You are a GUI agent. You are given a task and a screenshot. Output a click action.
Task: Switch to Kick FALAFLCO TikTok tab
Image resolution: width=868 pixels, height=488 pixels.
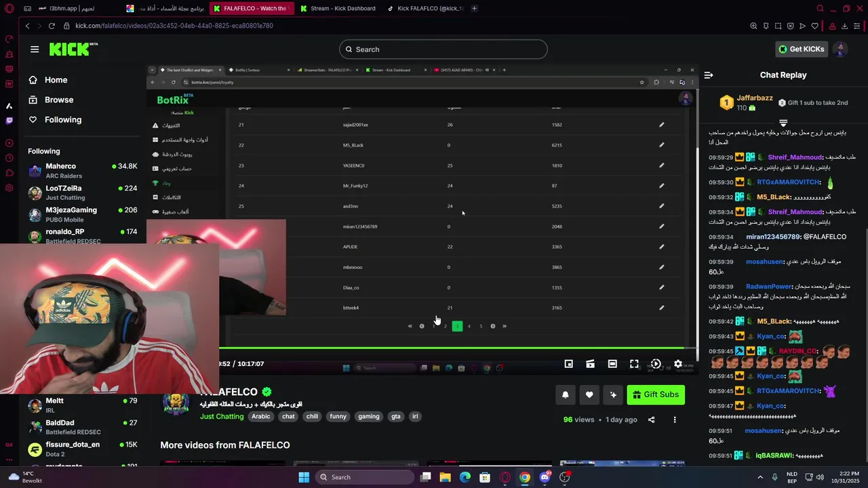(x=425, y=9)
